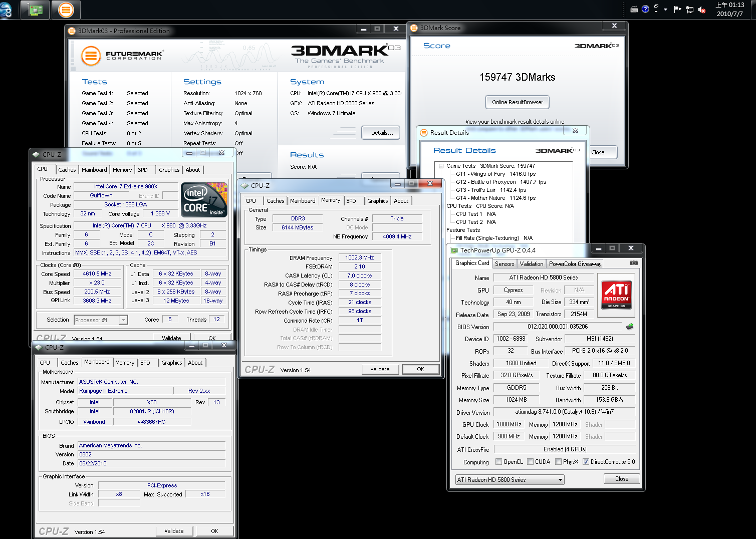Select the GT3 - Troll's Lair result row
The image size is (756, 539).
pos(491,190)
